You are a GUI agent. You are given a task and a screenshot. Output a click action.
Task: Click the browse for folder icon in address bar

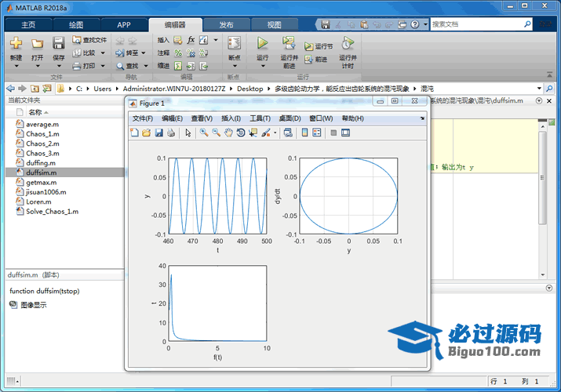pos(47,89)
